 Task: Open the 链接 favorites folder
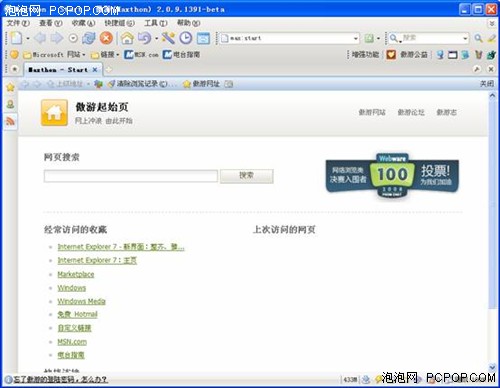click(x=105, y=54)
